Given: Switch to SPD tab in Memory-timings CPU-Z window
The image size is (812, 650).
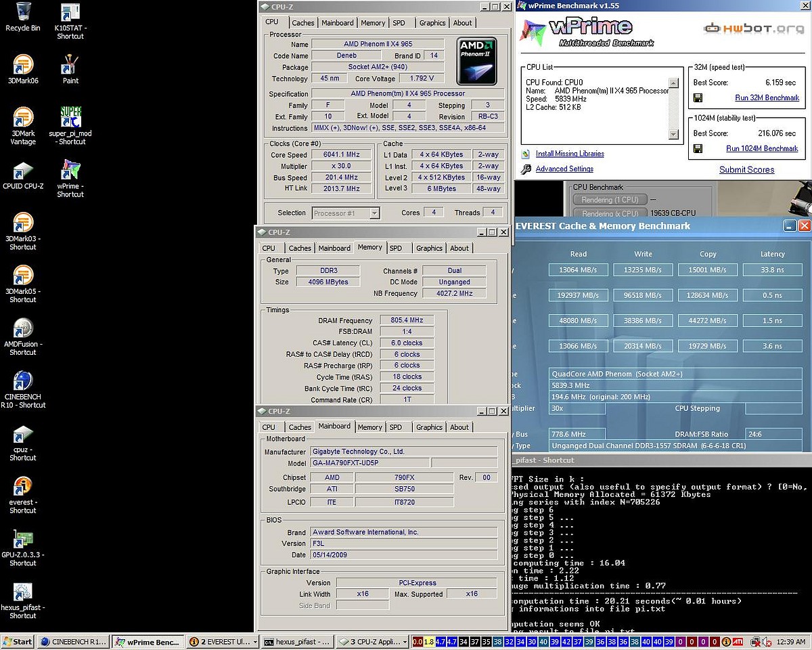Looking at the screenshot, I should [396, 248].
